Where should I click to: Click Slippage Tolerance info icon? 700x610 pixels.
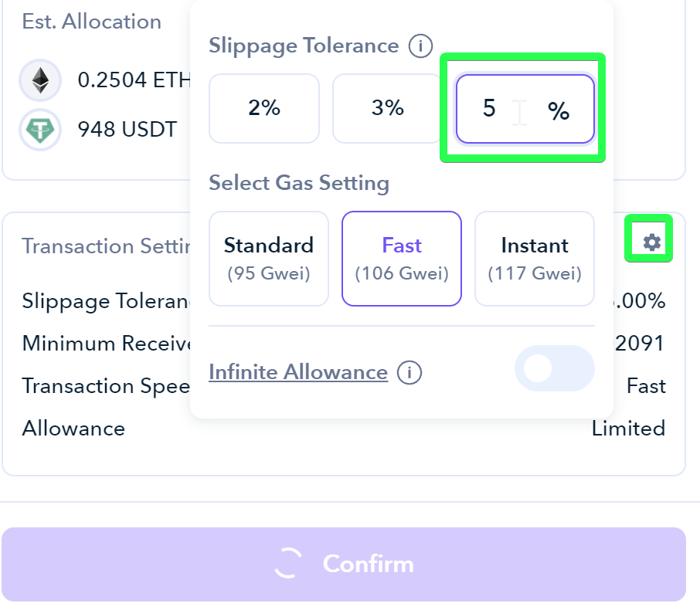pos(420,46)
